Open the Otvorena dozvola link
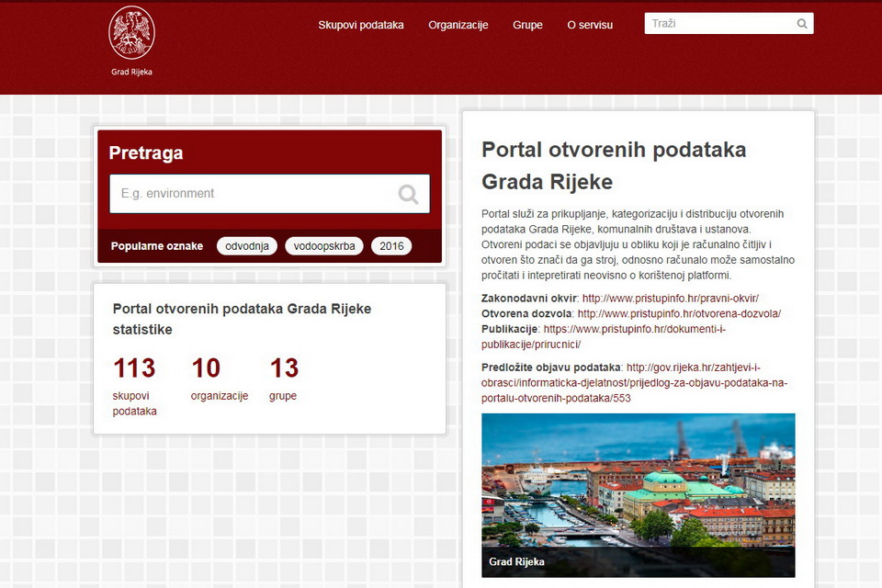The width and height of the screenshot is (882, 588). click(x=678, y=312)
